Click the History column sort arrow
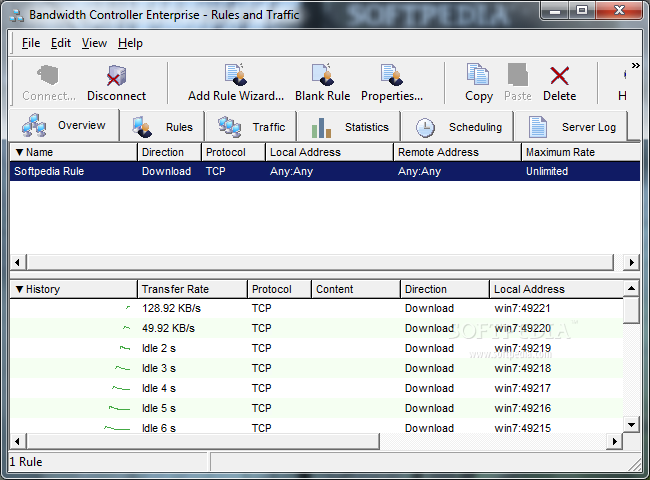650x480 pixels. [19, 289]
